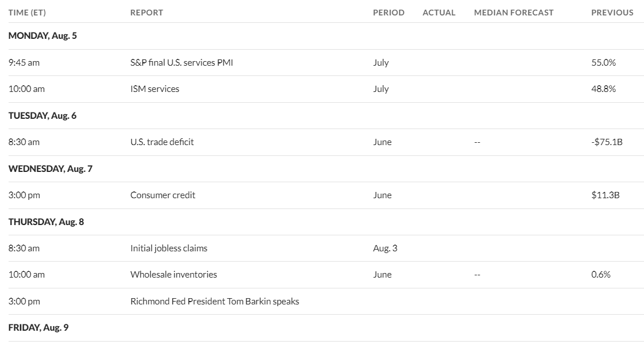Select the FRIDAY, Aug. 9 heading
The width and height of the screenshot is (644, 349).
click(39, 327)
